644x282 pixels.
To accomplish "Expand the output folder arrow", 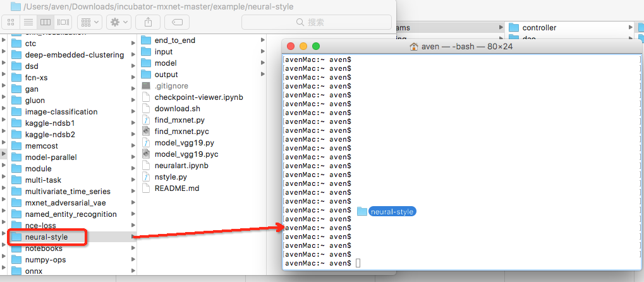I will point(262,75).
